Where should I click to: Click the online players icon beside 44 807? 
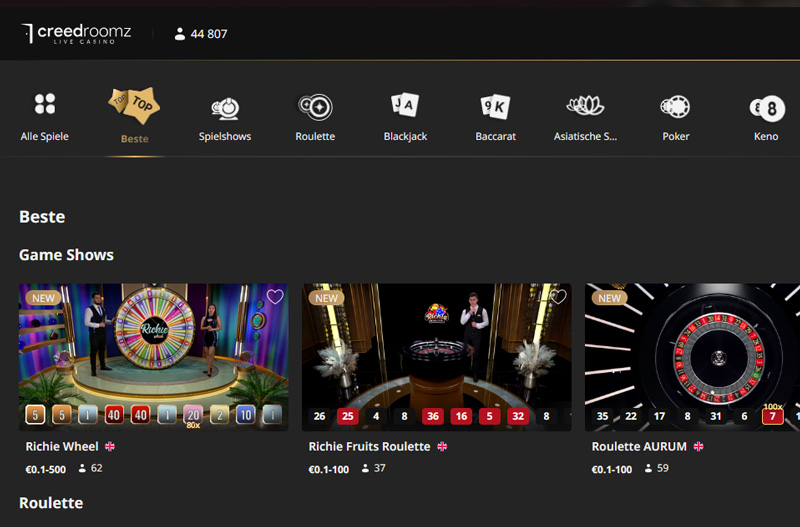pos(180,34)
